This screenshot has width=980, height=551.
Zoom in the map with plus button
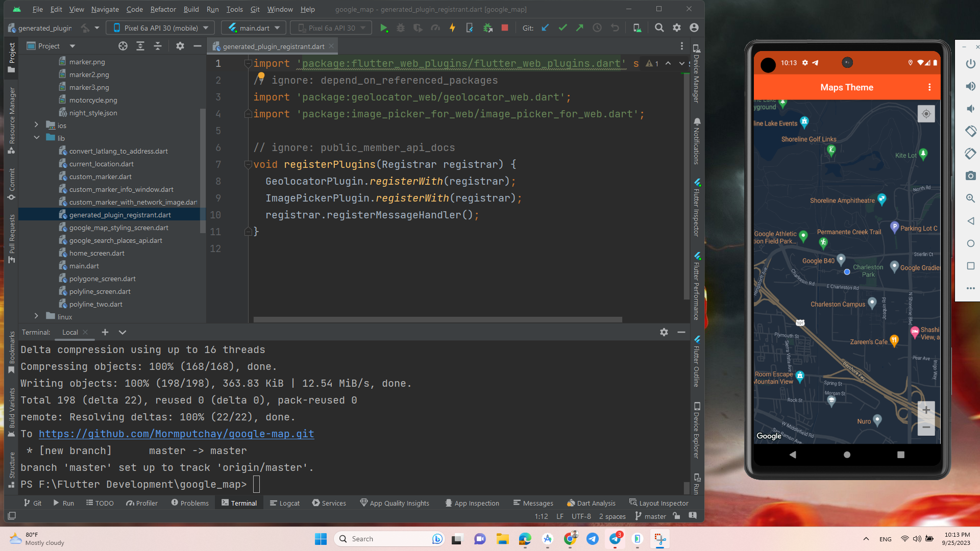(x=926, y=410)
